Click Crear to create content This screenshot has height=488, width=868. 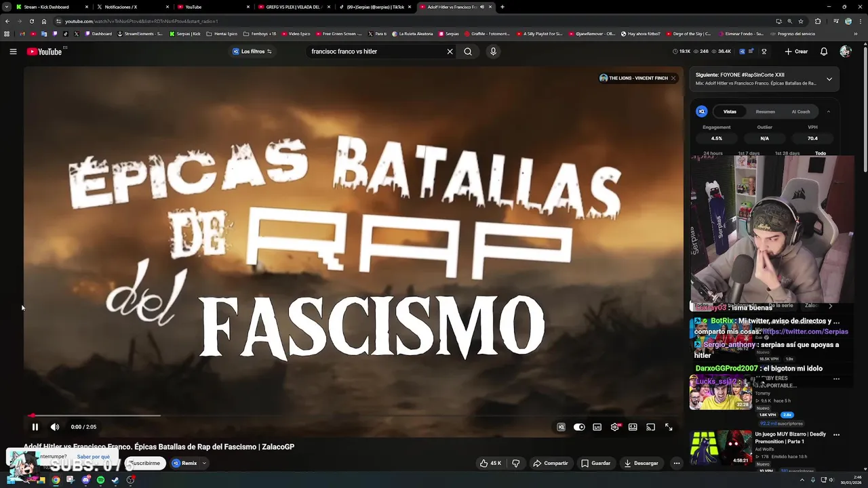click(x=796, y=52)
